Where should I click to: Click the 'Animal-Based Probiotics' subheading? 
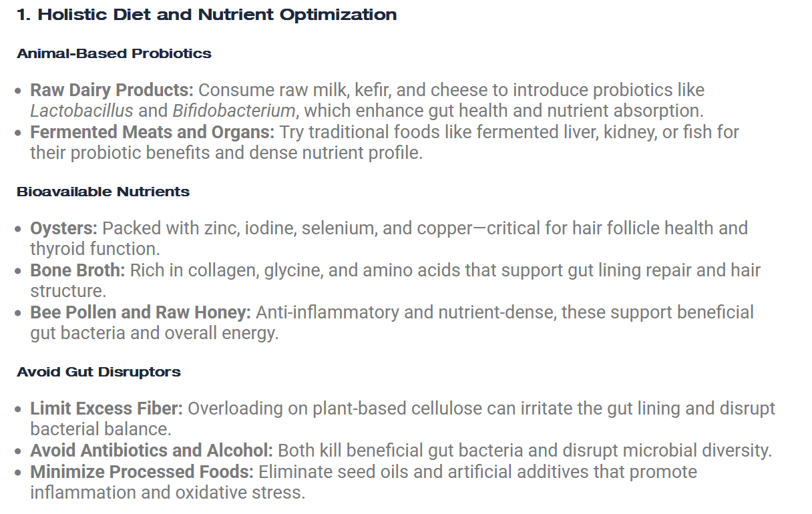click(114, 53)
